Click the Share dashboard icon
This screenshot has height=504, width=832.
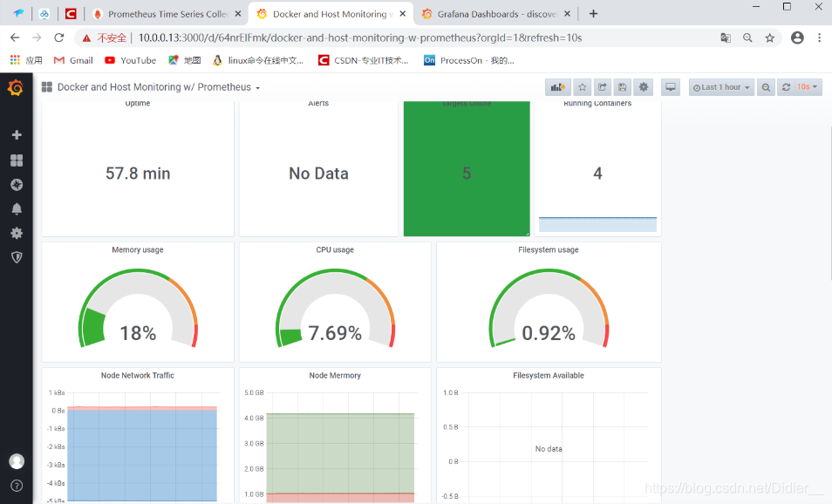click(x=603, y=87)
